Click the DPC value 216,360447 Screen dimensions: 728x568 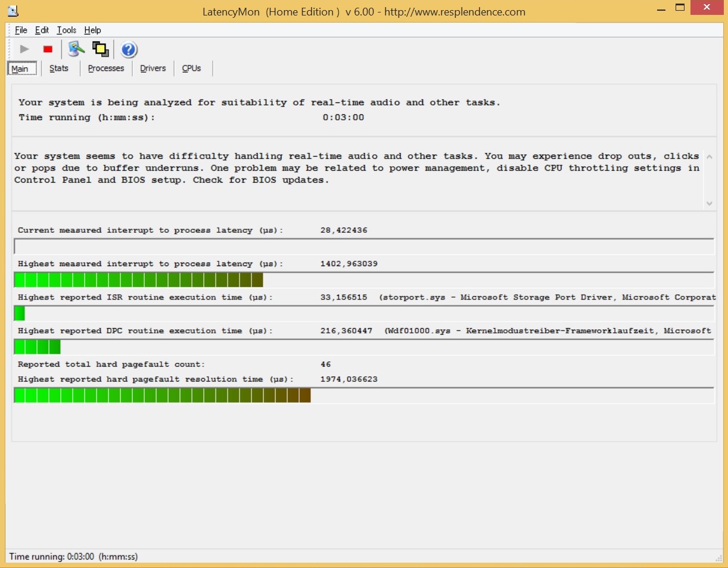pyautogui.click(x=346, y=330)
